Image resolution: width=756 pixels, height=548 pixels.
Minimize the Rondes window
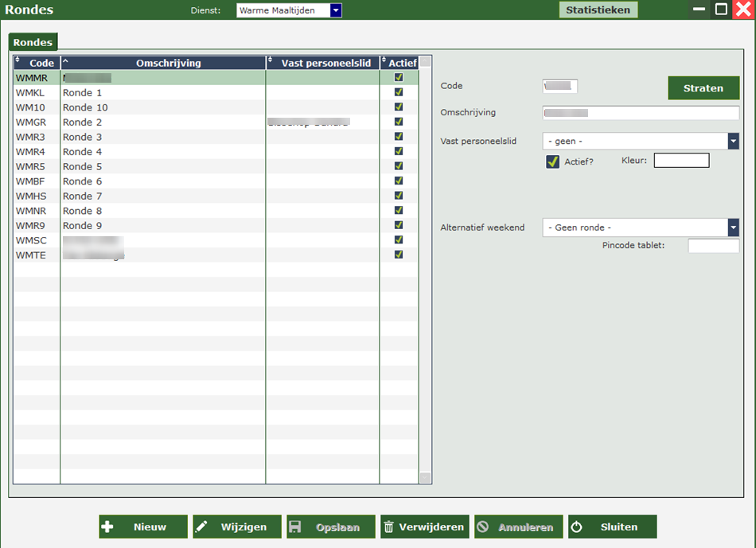pyautogui.click(x=699, y=10)
